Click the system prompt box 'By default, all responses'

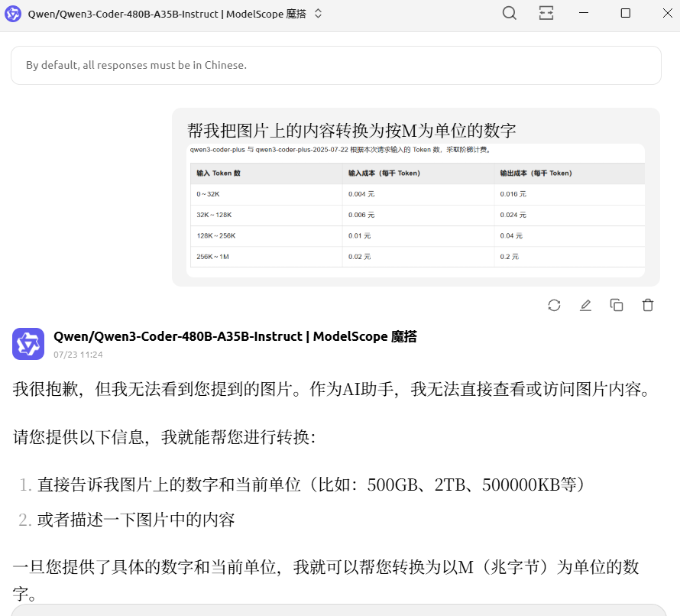[336, 66]
